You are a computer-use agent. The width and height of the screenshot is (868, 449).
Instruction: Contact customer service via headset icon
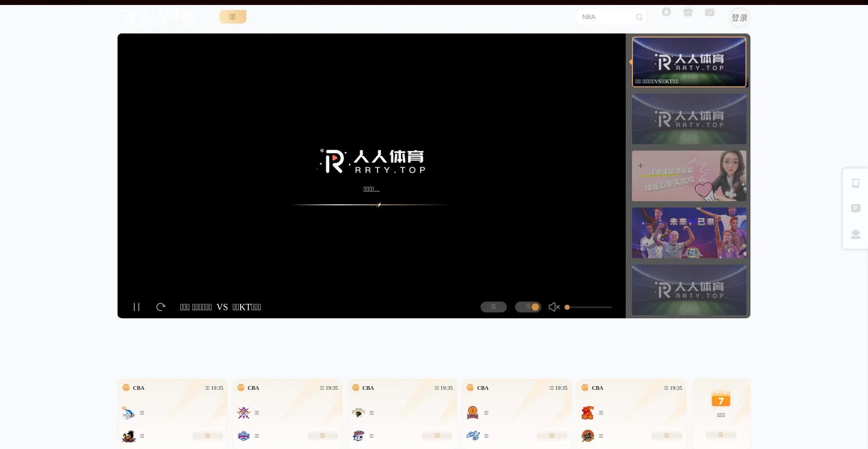coord(856,234)
